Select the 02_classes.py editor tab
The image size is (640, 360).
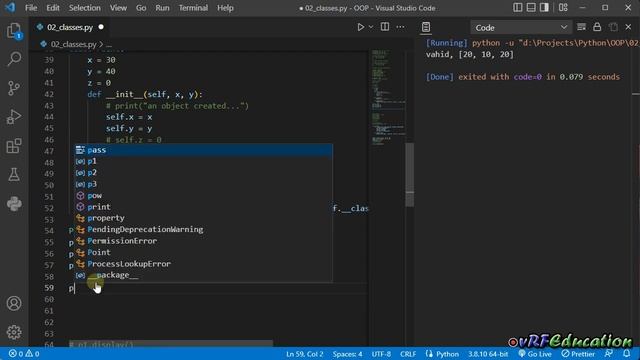click(x=69, y=27)
